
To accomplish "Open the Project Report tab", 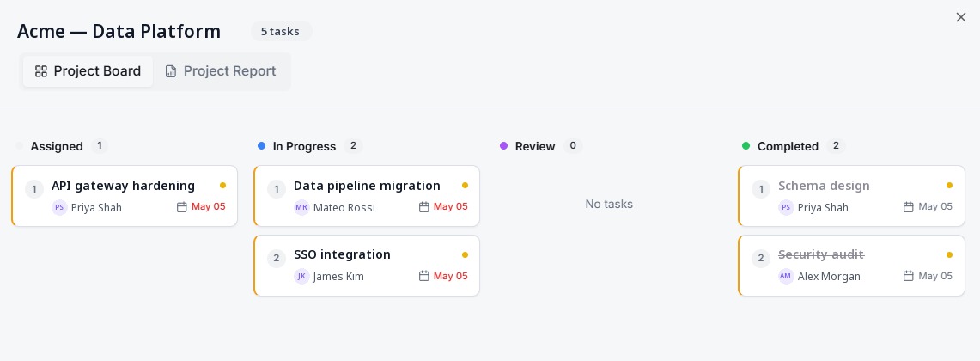I will [221, 71].
